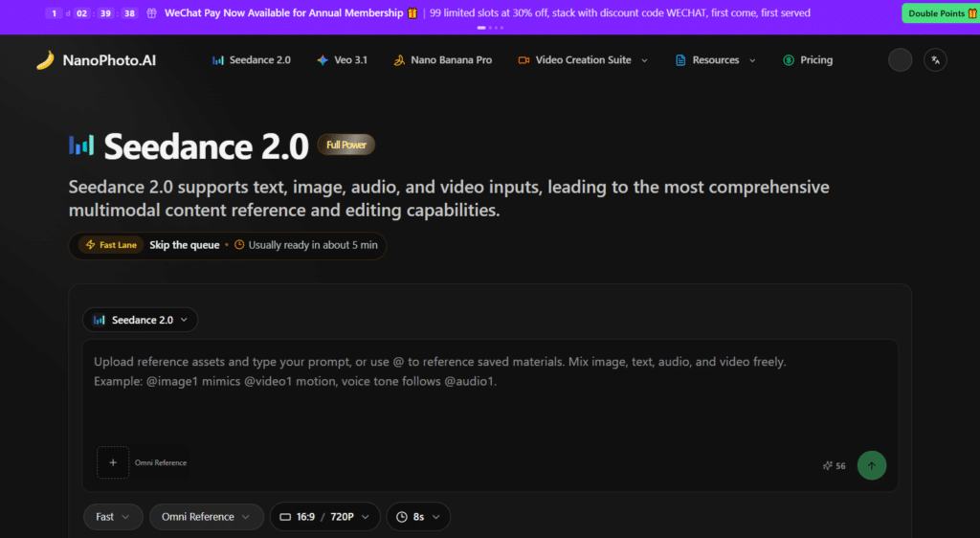This screenshot has height=538, width=980.
Task: Open the language translate selector icon
Action: click(935, 60)
